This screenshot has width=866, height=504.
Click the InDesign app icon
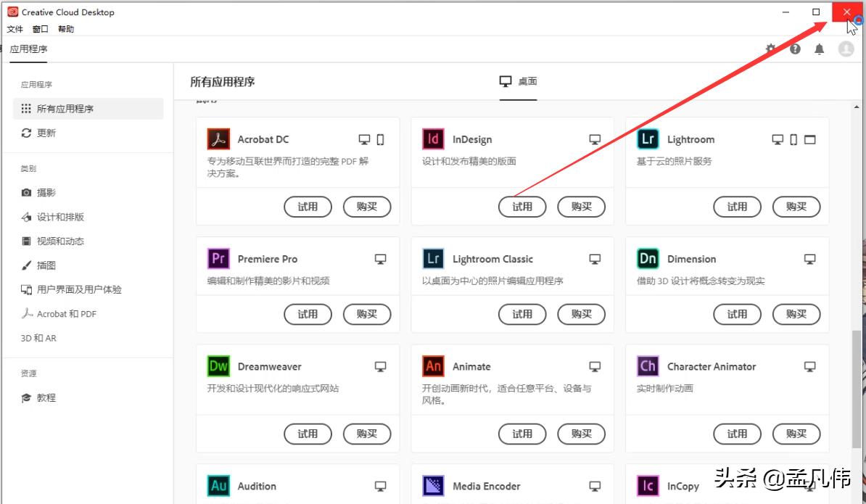coord(433,139)
